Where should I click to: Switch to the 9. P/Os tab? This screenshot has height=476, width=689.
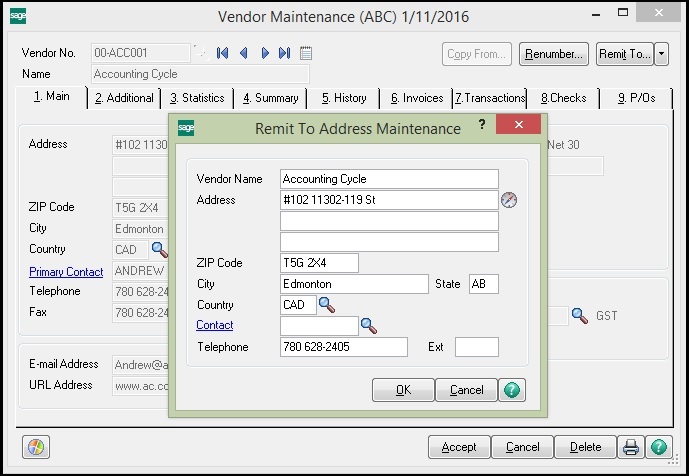[x=636, y=98]
